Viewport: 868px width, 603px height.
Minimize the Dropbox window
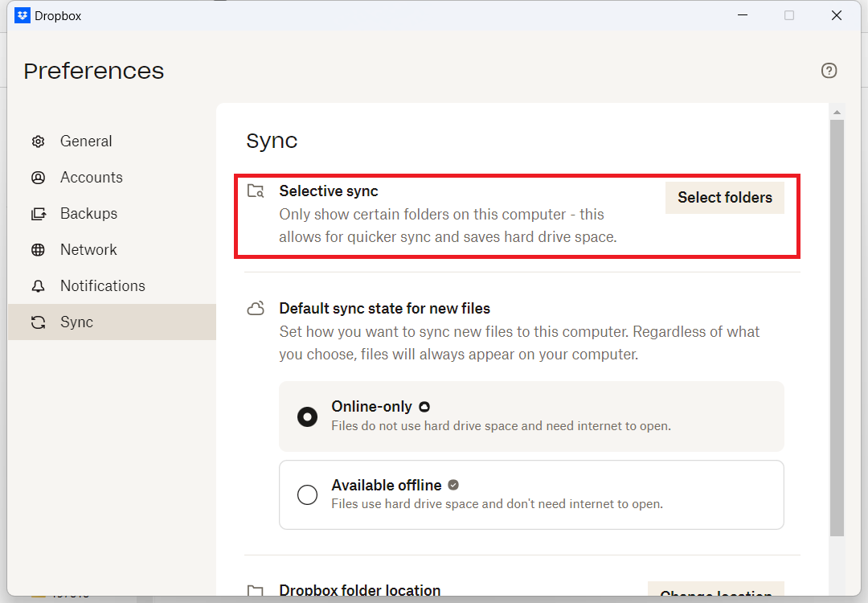click(x=743, y=15)
